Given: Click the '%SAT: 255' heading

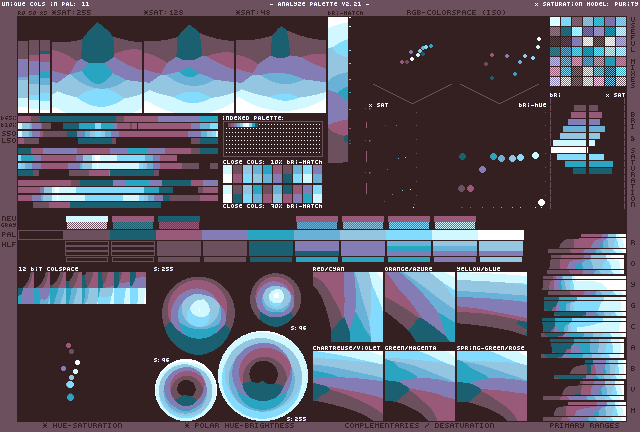Looking at the screenshot, I should pyautogui.click(x=71, y=13).
